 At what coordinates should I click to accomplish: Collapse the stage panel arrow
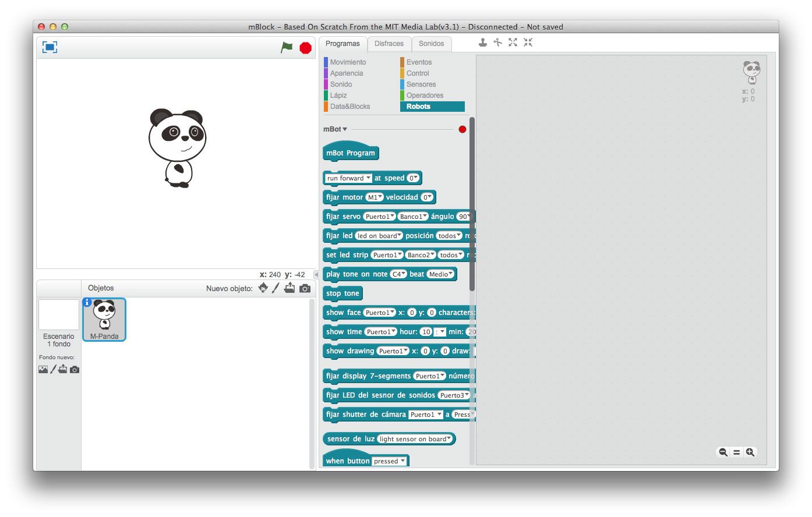click(x=316, y=274)
